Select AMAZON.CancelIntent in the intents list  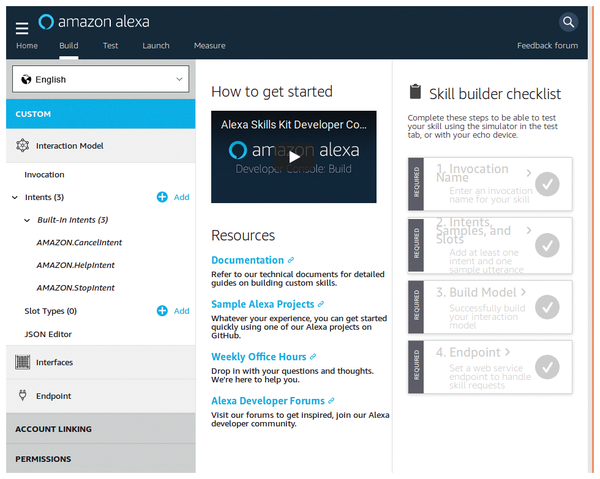point(79,242)
